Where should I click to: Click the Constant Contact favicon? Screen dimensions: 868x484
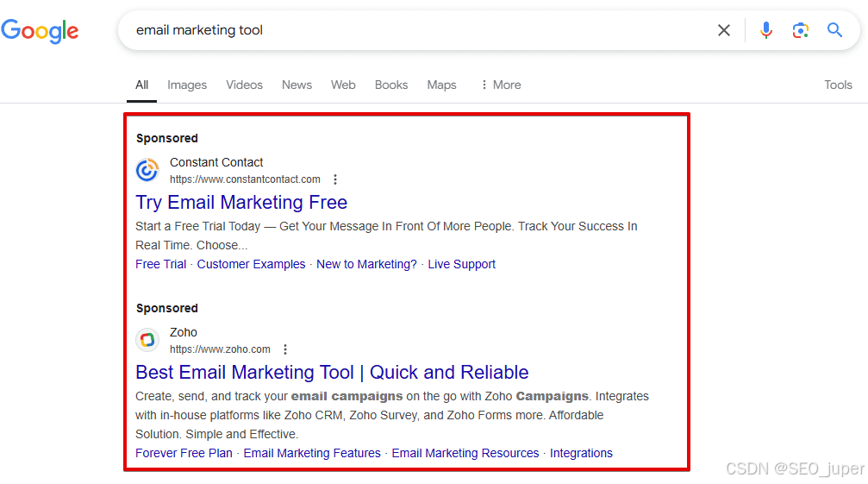pos(147,170)
